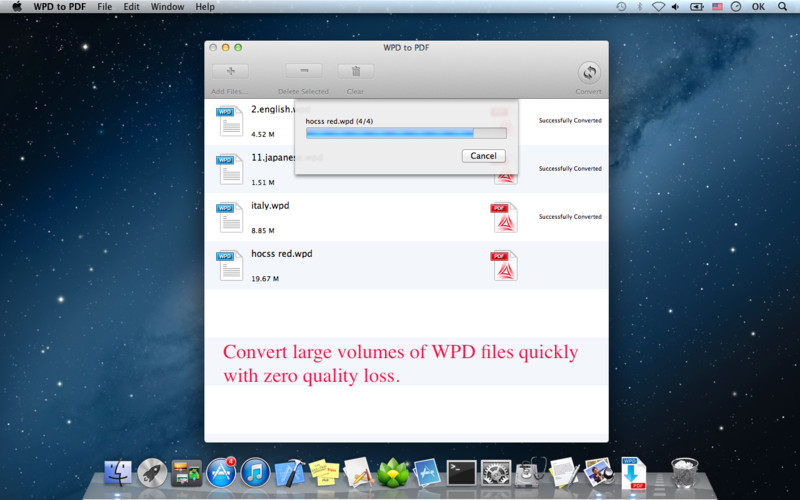
Task: Click the WPD to PDF Dock icon
Action: tap(633, 472)
